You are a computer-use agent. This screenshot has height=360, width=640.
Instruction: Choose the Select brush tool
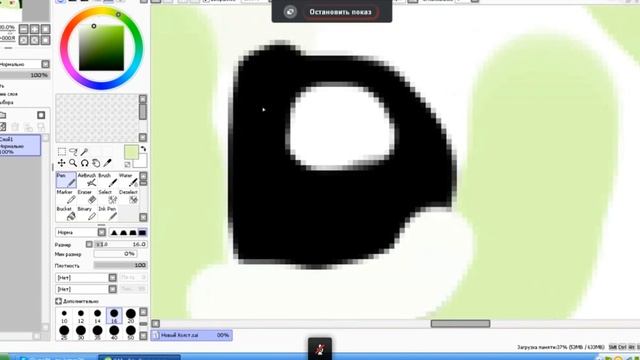pyautogui.click(x=107, y=197)
